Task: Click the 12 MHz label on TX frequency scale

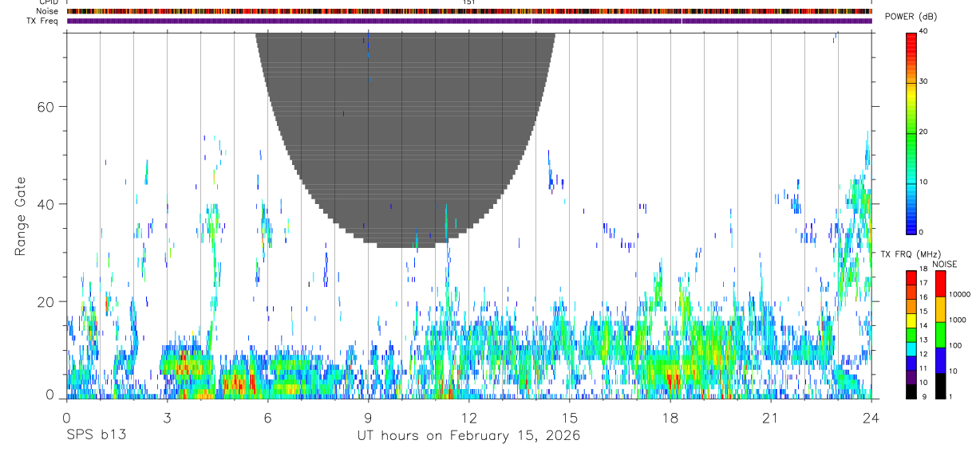Action: tap(923, 354)
